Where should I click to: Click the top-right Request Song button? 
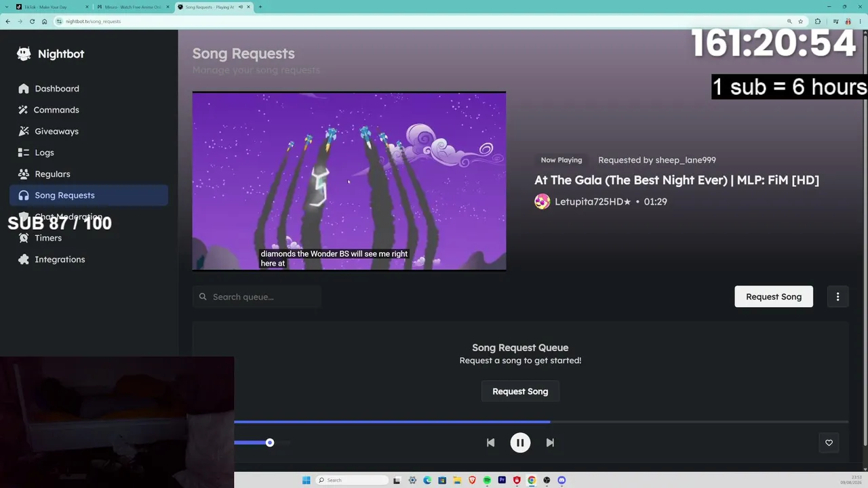coord(774,297)
